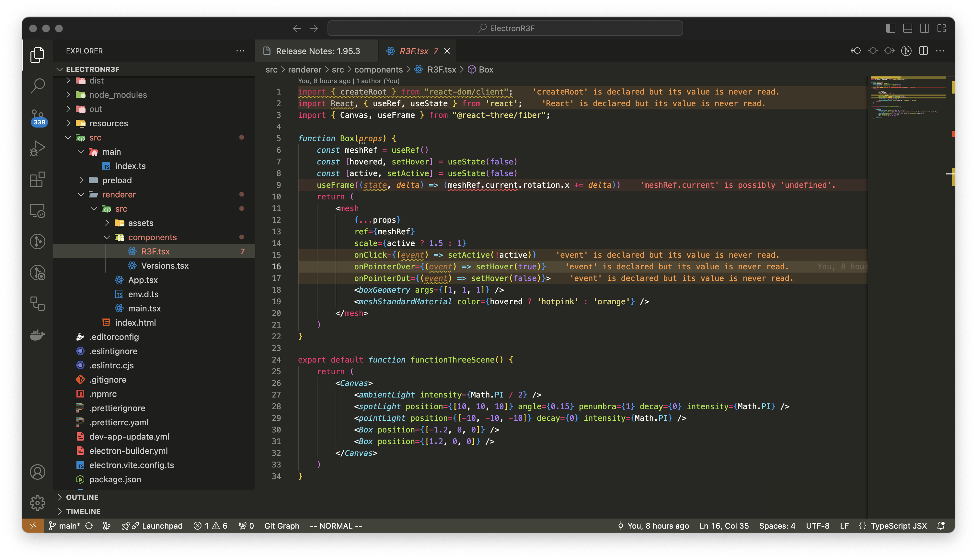This screenshot has height=560, width=977.
Task: Close the R3F.tsx tab
Action: [447, 51]
